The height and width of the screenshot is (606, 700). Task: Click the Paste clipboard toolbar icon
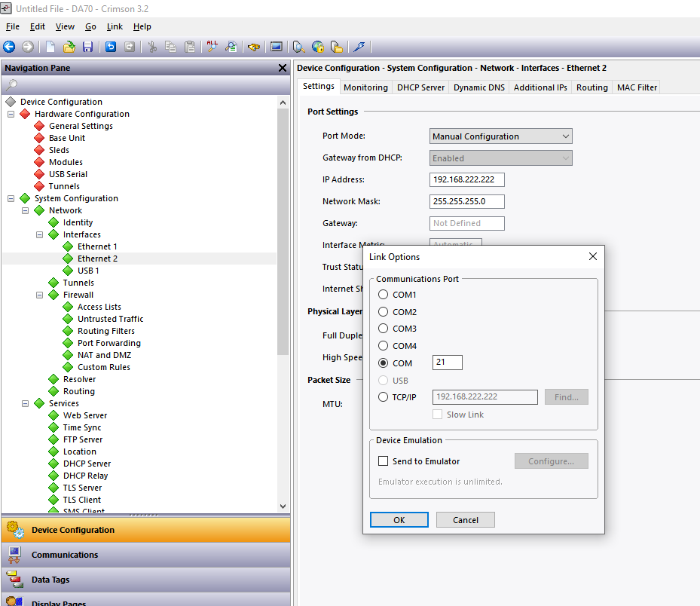coord(190,47)
